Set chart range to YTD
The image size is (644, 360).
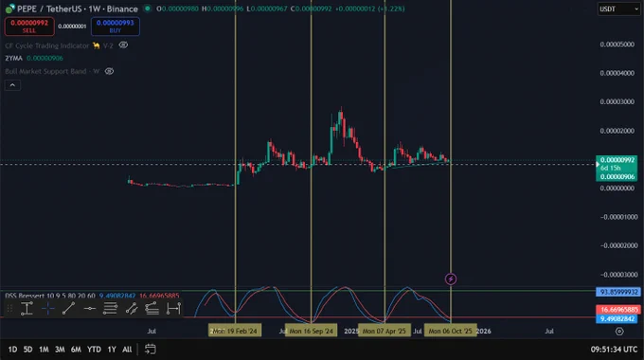[94, 350]
